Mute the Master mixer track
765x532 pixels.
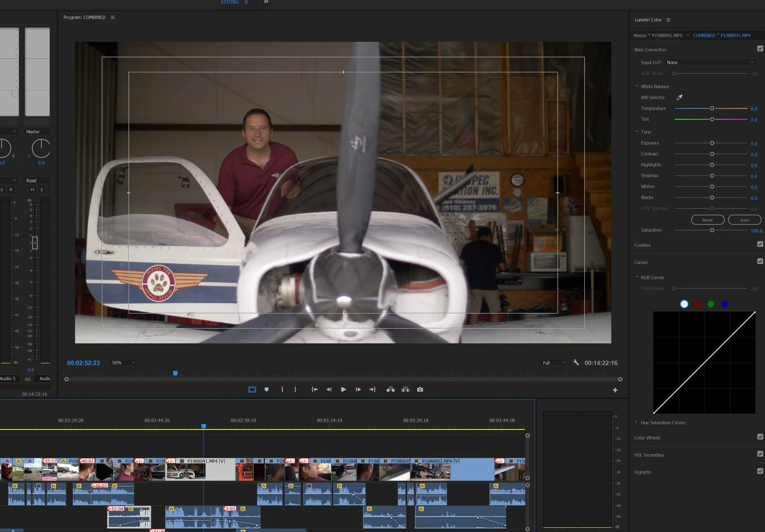(x=32, y=190)
